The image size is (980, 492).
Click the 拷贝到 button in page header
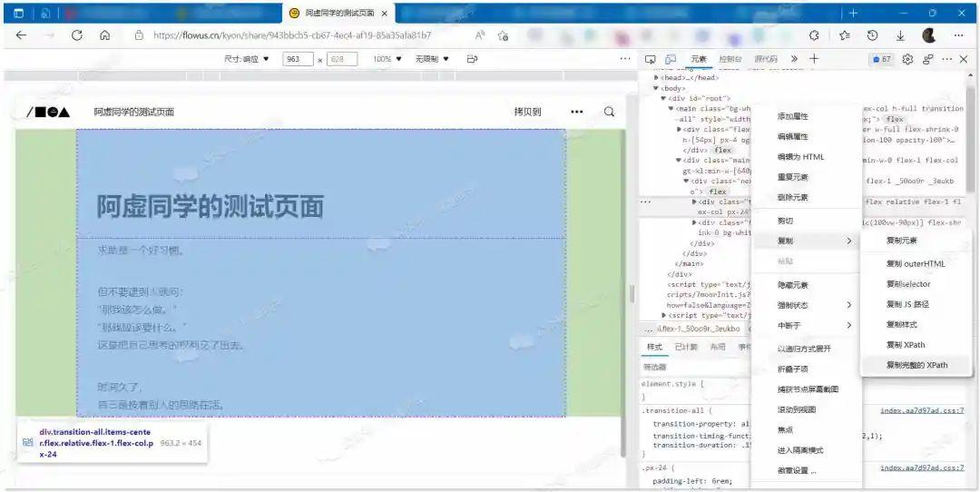pos(527,112)
